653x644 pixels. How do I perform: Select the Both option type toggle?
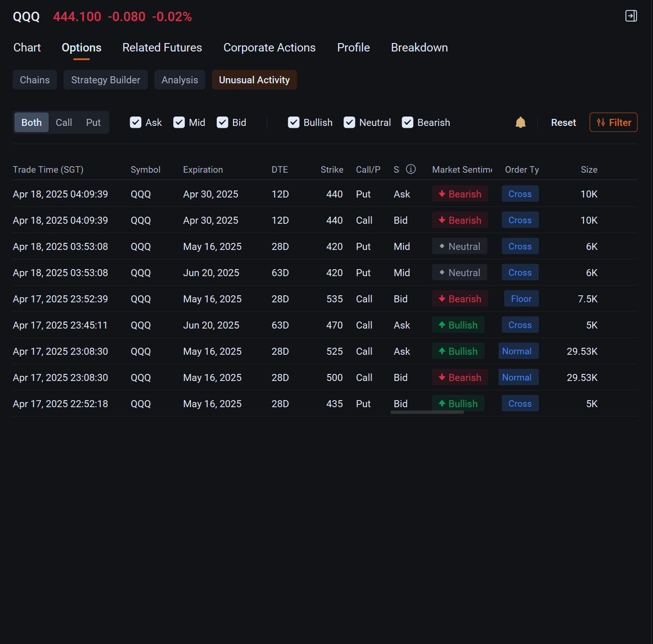[31, 123]
